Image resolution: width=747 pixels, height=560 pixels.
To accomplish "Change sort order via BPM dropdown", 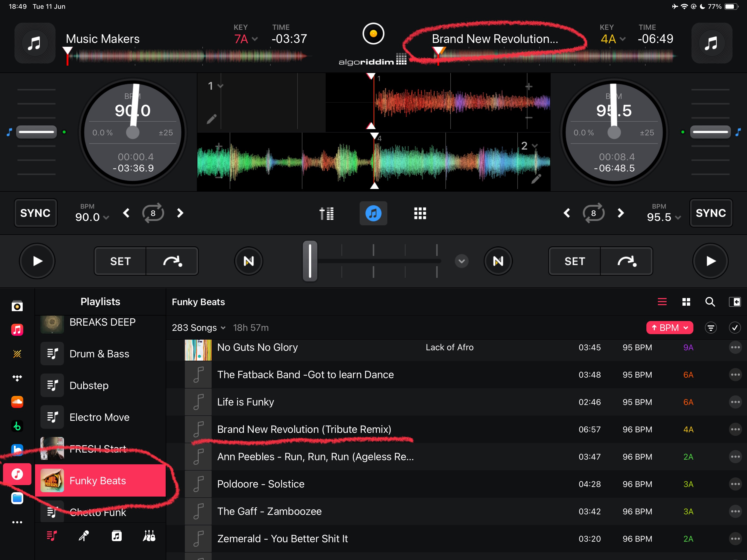I will pyautogui.click(x=670, y=328).
